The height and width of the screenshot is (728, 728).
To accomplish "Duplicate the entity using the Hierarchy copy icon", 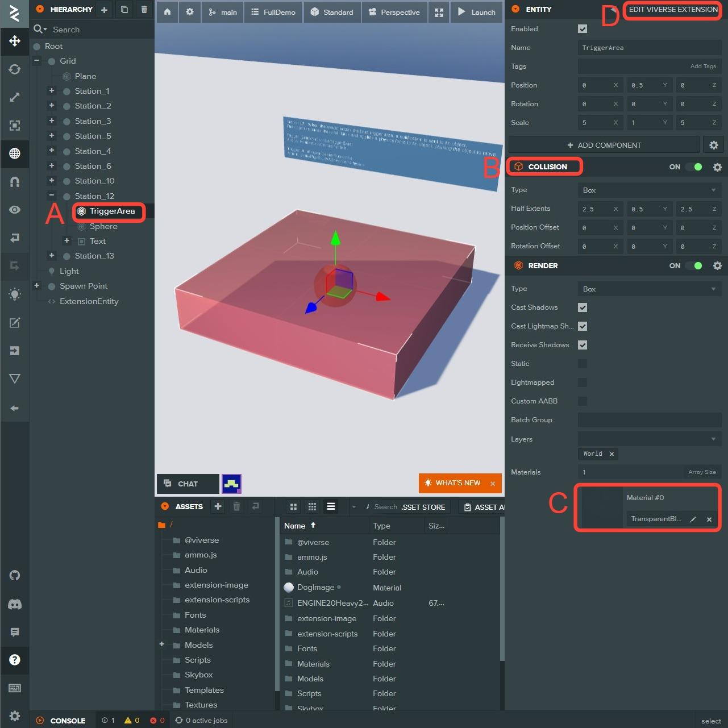I will point(124,10).
